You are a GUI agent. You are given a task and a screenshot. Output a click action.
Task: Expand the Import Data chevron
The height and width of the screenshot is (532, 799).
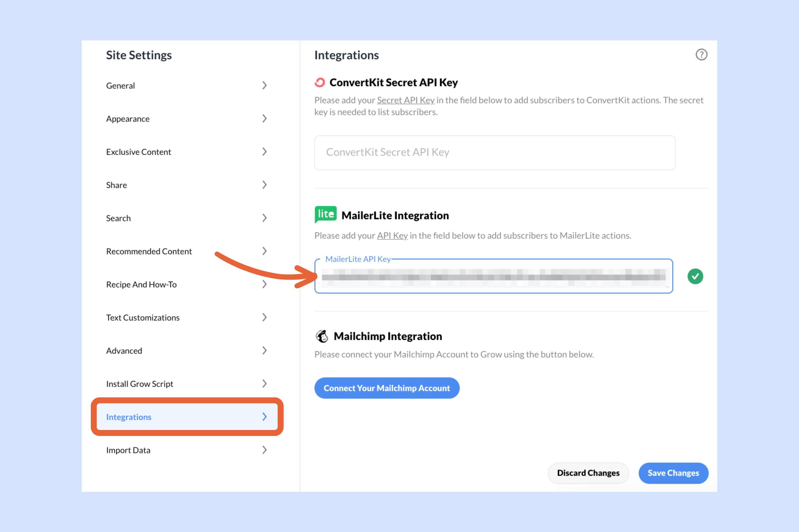coord(265,450)
